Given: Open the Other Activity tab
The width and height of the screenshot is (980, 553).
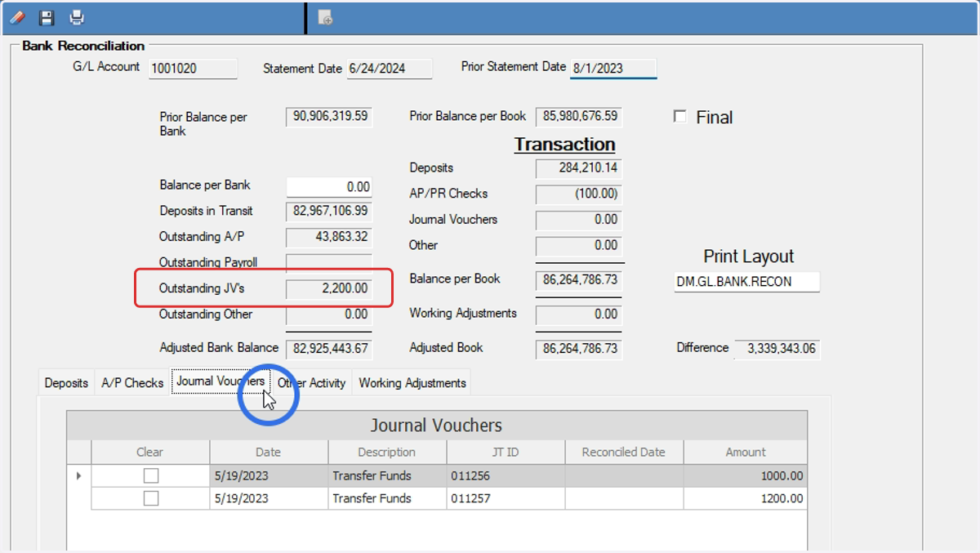Looking at the screenshot, I should pyautogui.click(x=312, y=382).
